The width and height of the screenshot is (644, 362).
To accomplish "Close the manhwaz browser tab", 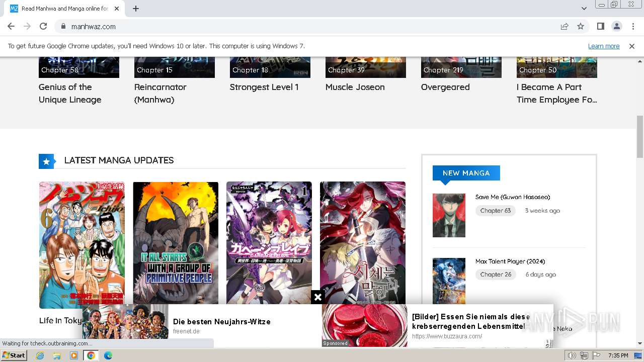I will pos(117,9).
